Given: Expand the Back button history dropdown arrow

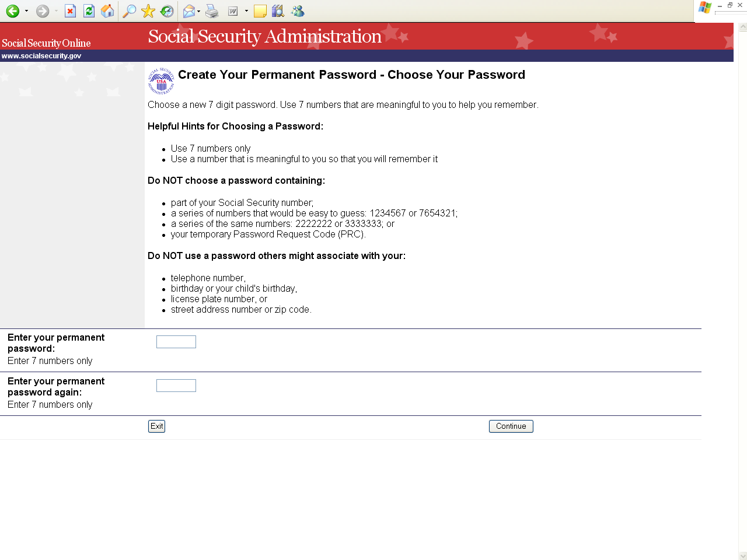Looking at the screenshot, I should (26, 11).
